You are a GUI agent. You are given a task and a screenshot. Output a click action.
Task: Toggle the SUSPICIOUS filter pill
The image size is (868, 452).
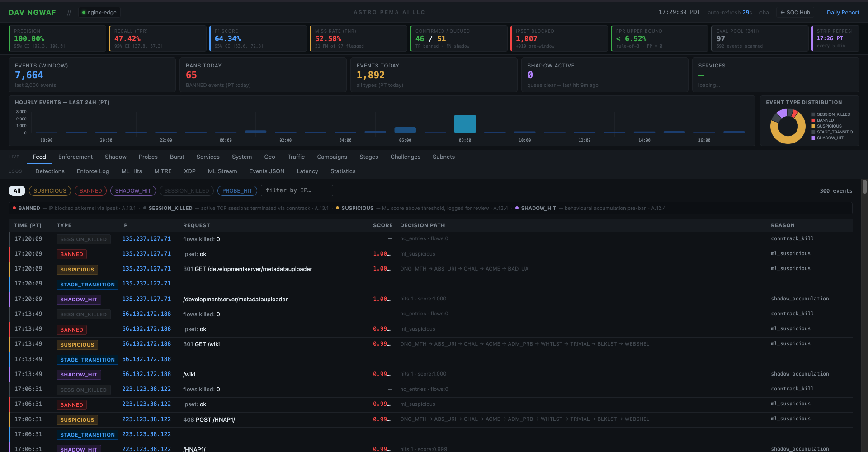[50, 190]
